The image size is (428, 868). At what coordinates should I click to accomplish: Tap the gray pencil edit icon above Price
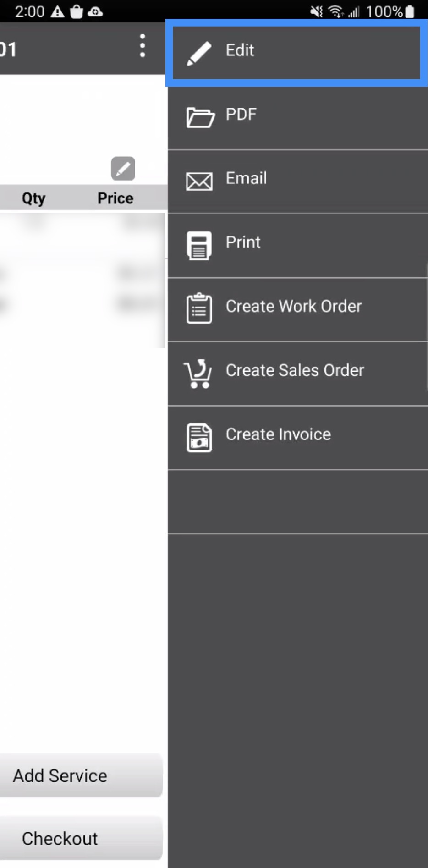pyautogui.click(x=123, y=169)
